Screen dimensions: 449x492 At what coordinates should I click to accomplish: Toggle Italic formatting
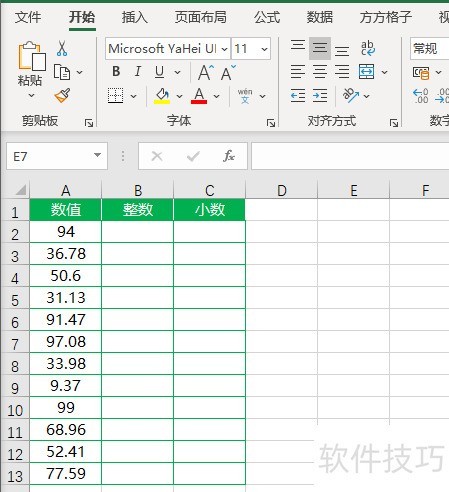(138, 71)
